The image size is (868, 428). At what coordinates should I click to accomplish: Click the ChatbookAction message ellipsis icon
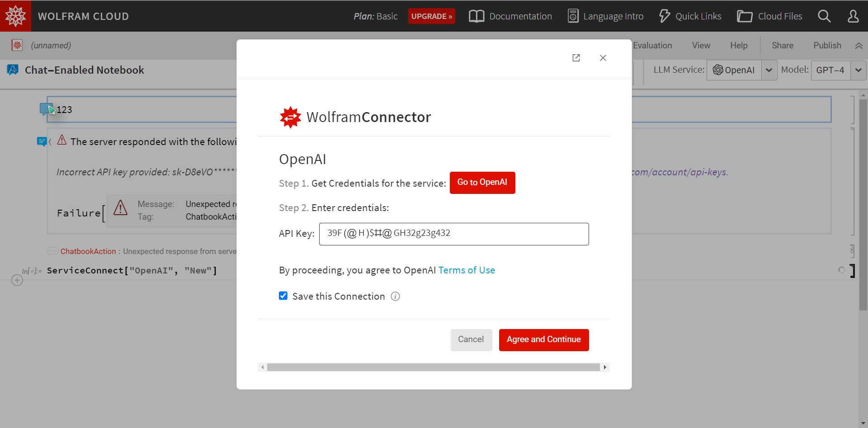coord(52,251)
